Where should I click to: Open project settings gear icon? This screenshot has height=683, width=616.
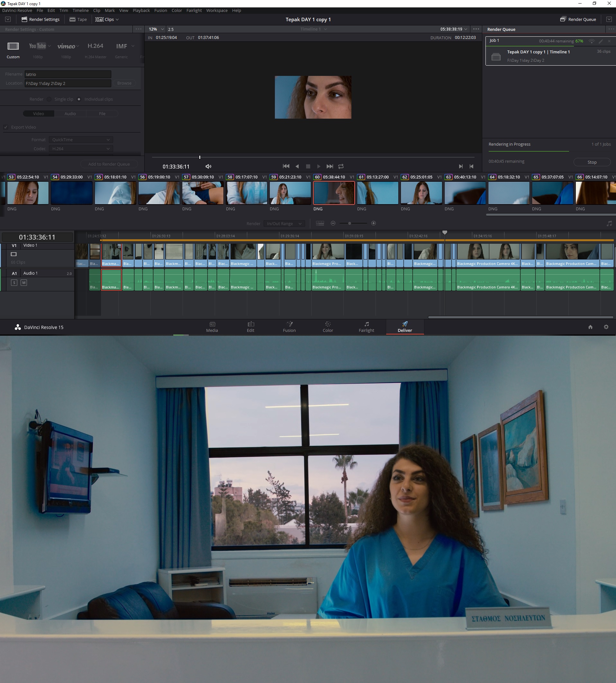click(606, 327)
